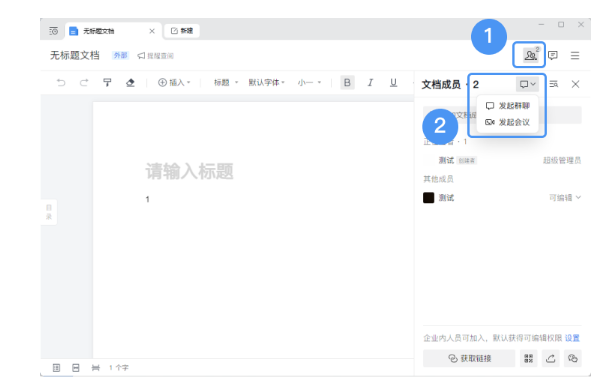
Task: Click the member search list icon
Action: pos(554,84)
